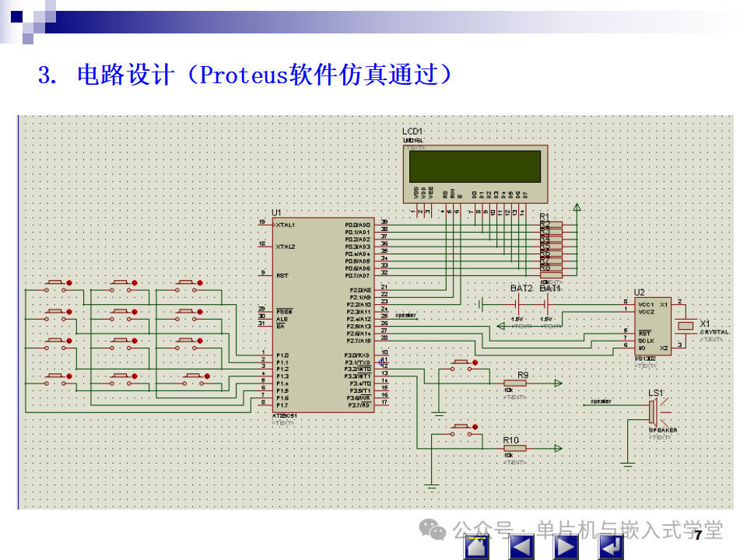Click the P1.0 pin label on U1
Viewport: 747px width, 560px height.
pyautogui.click(x=282, y=355)
